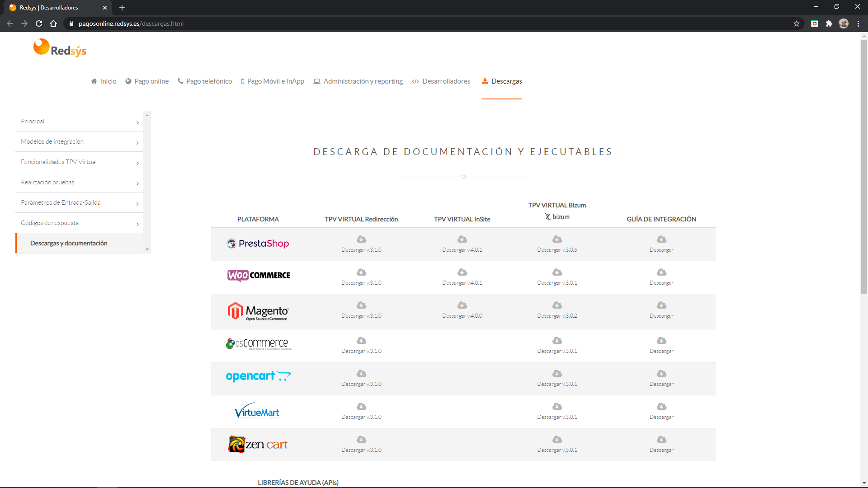This screenshot has width=868, height=488.
Task: Expand Realización pruebas sidebar section
Action: (79, 182)
